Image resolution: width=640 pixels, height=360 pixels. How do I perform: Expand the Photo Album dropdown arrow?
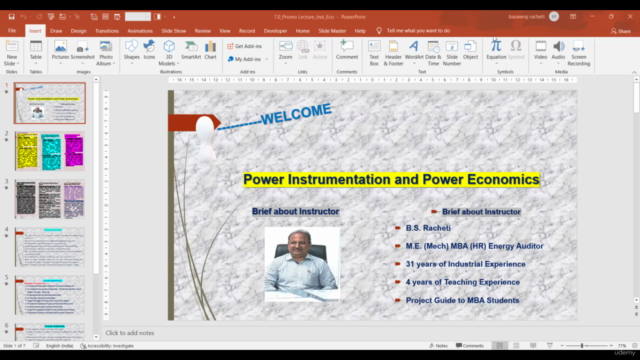click(114, 64)
